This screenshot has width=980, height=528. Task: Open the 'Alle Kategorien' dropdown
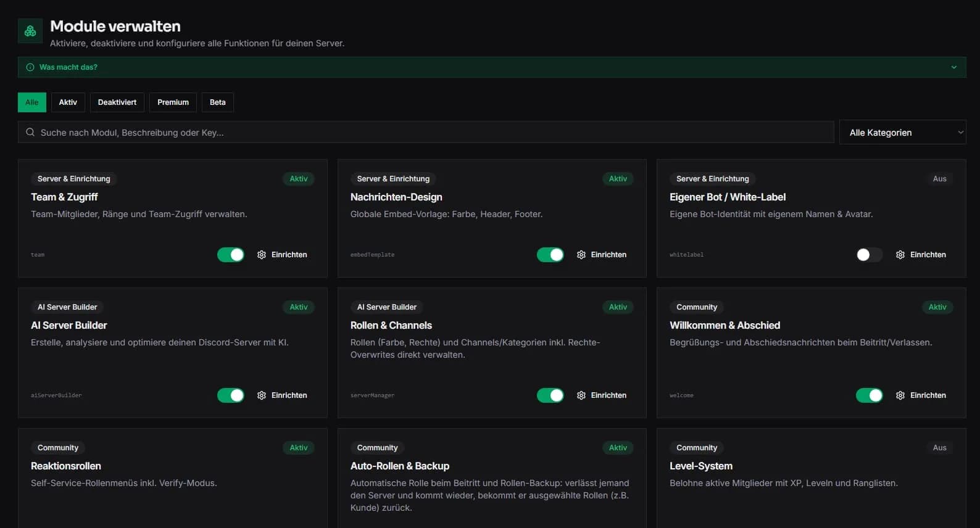pos(902,132)
